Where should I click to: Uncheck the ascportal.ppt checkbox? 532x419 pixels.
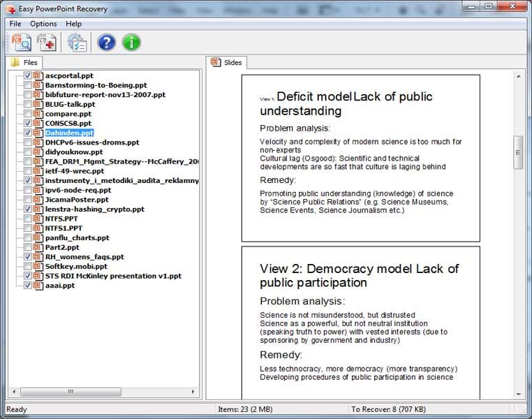(28, 75)
